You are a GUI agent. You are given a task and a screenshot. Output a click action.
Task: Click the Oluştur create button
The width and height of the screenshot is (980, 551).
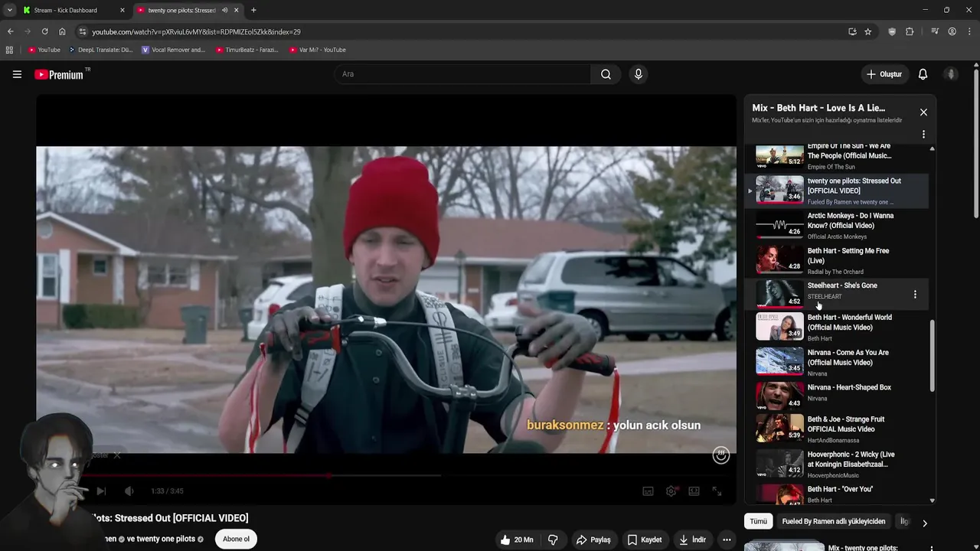tap(884, 74)
